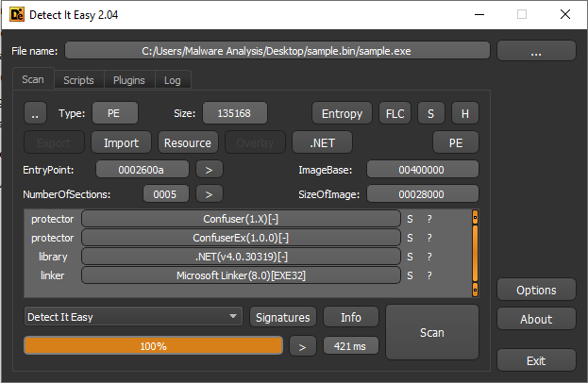Open the Options dialog
588x383 pixels.
tap(536, 290)
